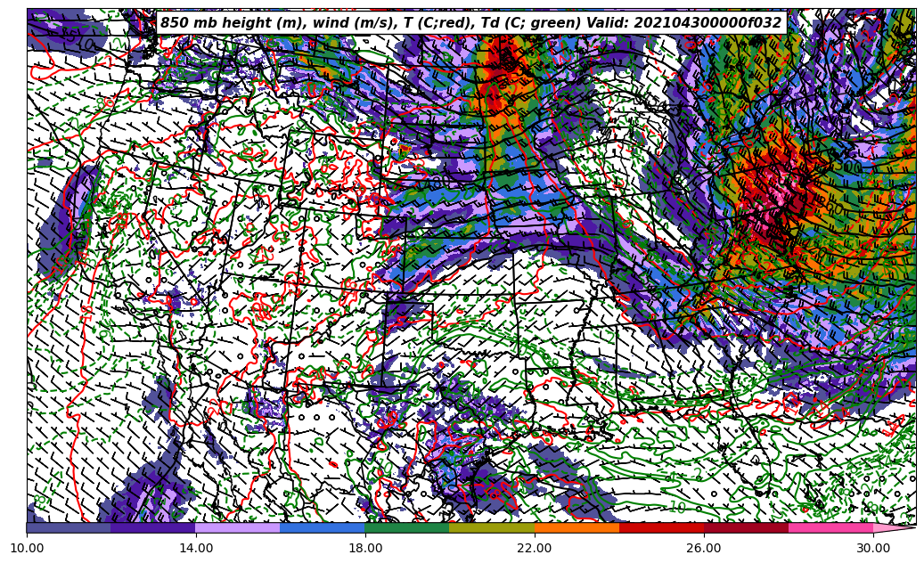The height and width of the screenshot is (563, 924).
Task: Pick the dark red 26–28 colorbar segment
Action: click(x=746, y=527)
